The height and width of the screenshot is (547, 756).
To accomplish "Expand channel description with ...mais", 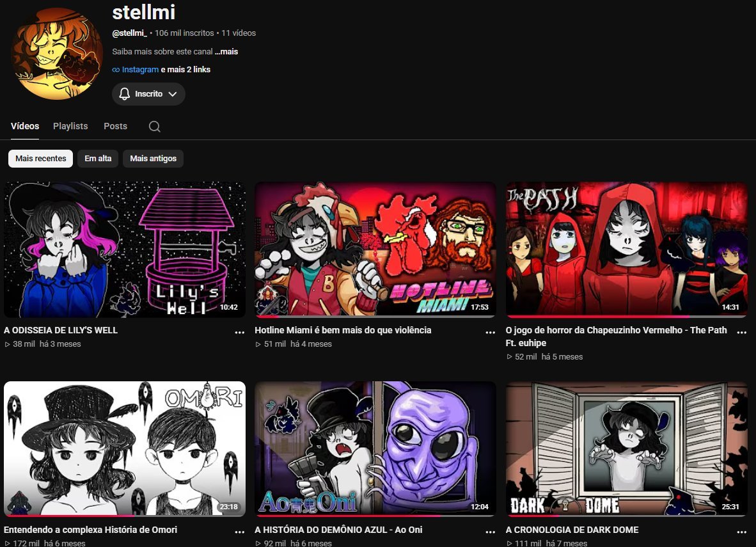I will click(x=226, y=52).
